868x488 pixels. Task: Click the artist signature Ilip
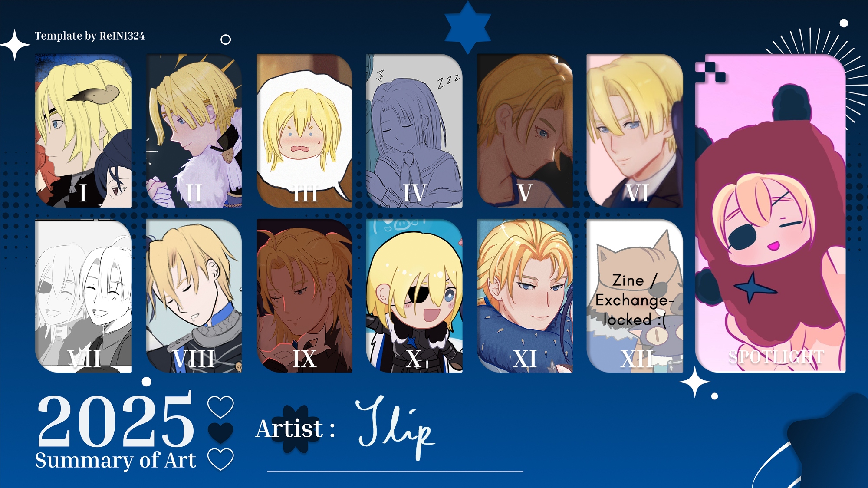point(395,428)
